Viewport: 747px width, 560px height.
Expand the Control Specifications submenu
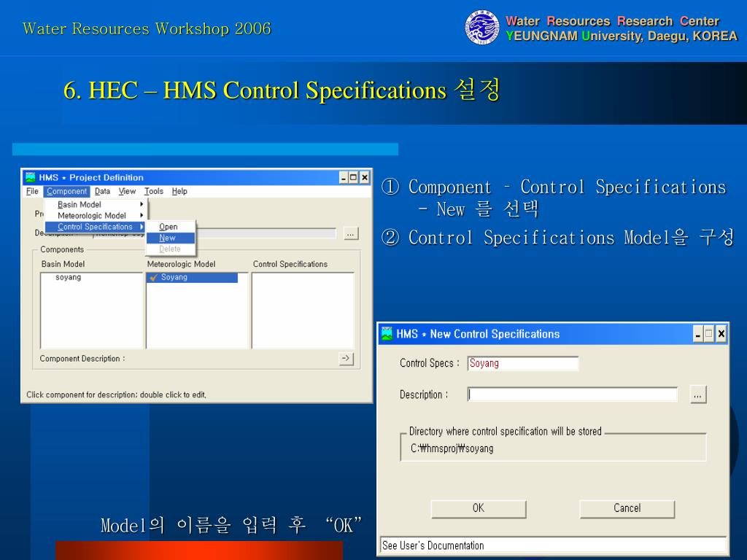[96, 227]
